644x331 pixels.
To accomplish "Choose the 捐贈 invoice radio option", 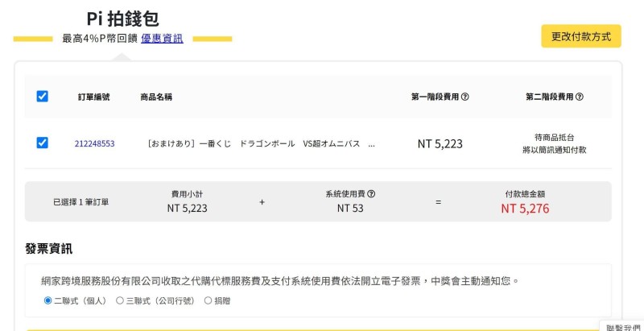I will coord(208,300).
